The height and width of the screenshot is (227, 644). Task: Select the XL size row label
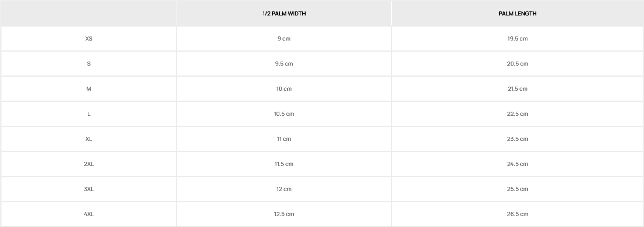[89, 139]
